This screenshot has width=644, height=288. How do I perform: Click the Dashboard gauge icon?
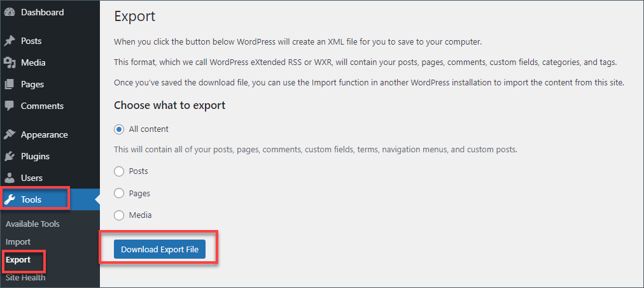(x=10, y=12)
